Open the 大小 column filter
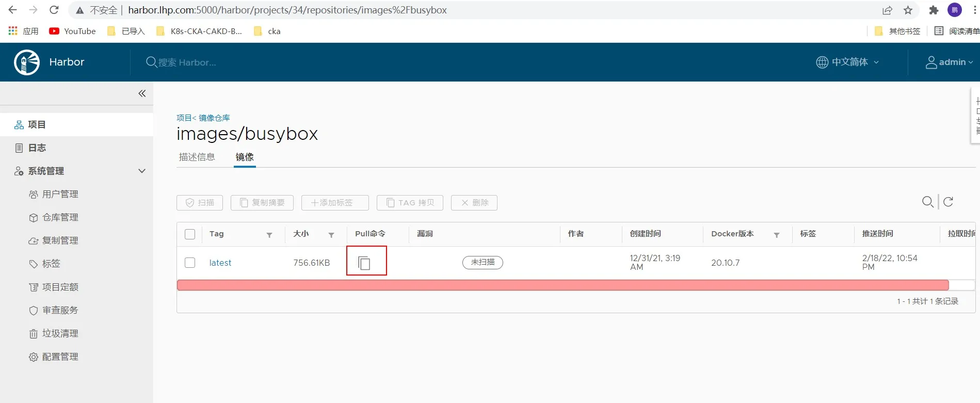 tap(331, 235)
